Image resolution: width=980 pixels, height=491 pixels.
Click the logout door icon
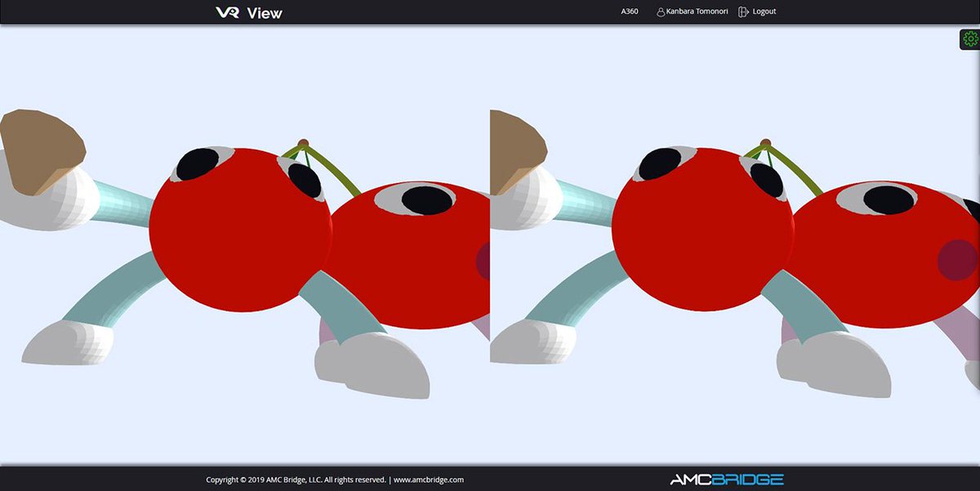tap(743, 12)
